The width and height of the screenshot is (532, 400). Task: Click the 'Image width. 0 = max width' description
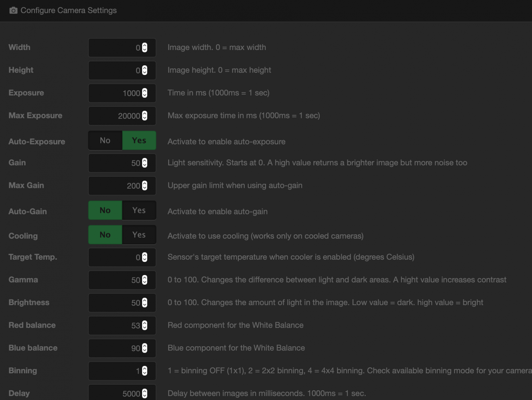point(217,47)
